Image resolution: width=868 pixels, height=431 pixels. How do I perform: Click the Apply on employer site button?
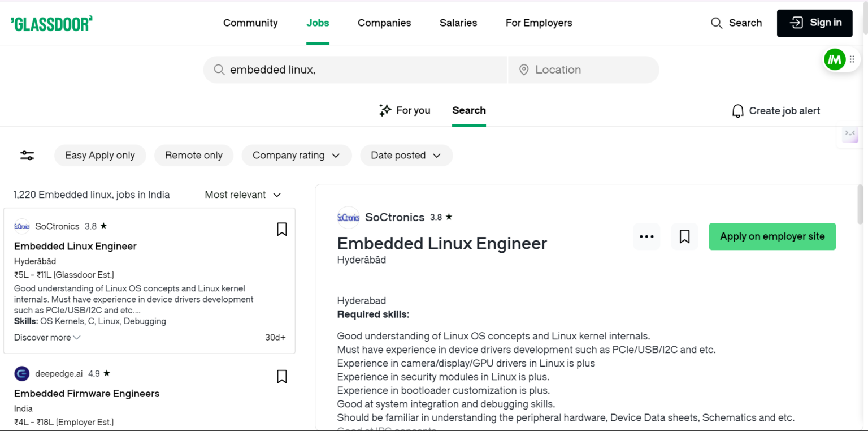click(x=772, y=236)
